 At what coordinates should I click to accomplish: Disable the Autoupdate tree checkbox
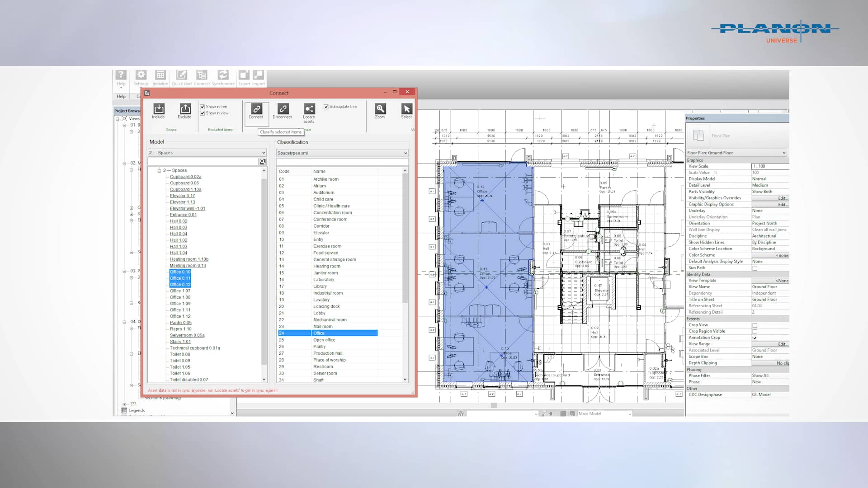pyautogui.click(x=326, y=107)
